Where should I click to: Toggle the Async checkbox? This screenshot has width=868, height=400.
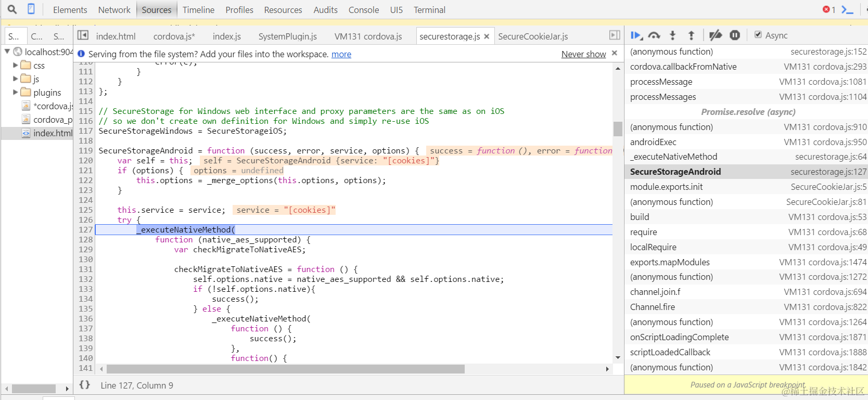click(x=758, y=35)
